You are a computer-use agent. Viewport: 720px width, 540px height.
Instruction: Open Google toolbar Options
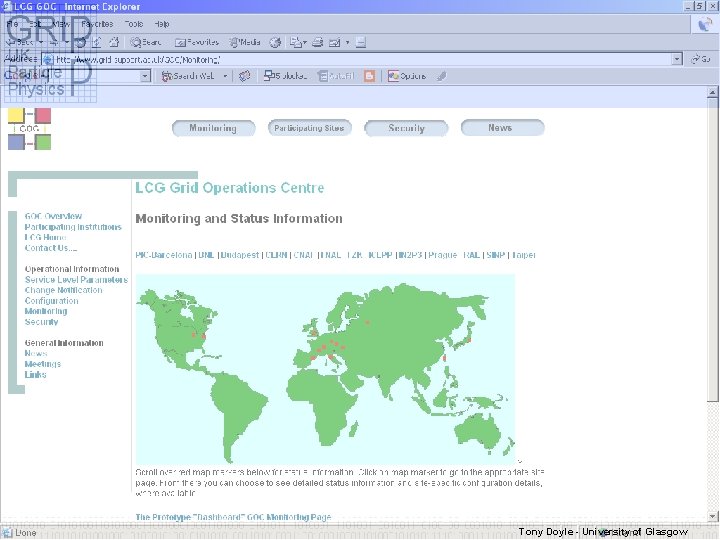coord(407,76)
